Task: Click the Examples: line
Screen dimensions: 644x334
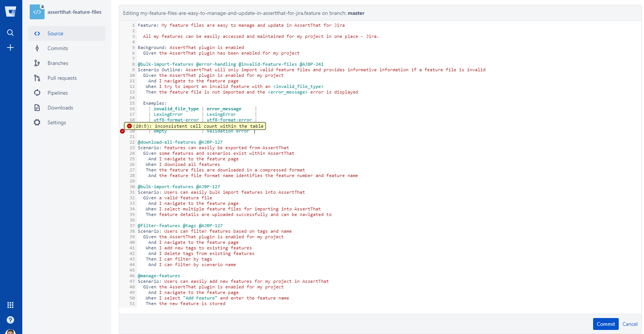Action: [x=155, y=103]
